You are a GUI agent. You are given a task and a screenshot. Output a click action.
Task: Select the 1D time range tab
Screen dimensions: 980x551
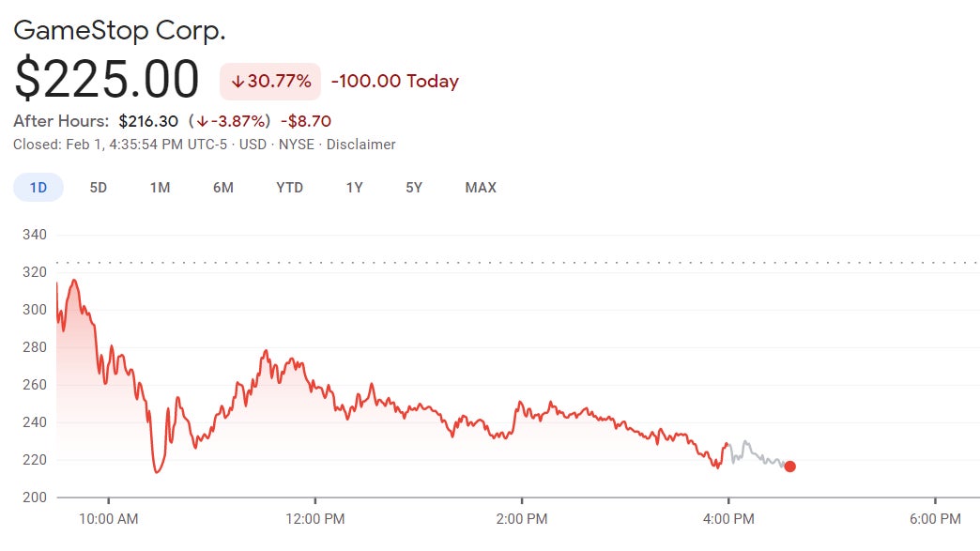pos(37,187)
